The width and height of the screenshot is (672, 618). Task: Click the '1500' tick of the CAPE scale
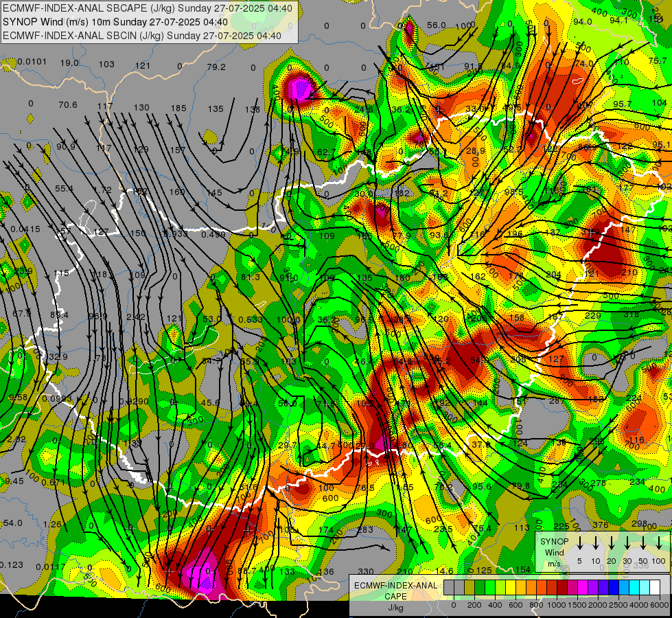(x=577, y=605)
